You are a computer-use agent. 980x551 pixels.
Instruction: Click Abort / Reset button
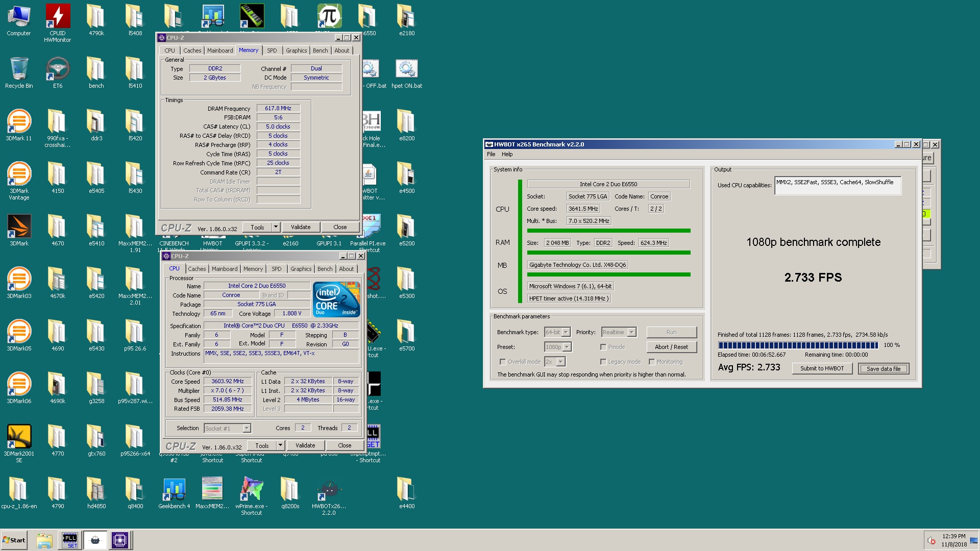(x=672, y=347)
